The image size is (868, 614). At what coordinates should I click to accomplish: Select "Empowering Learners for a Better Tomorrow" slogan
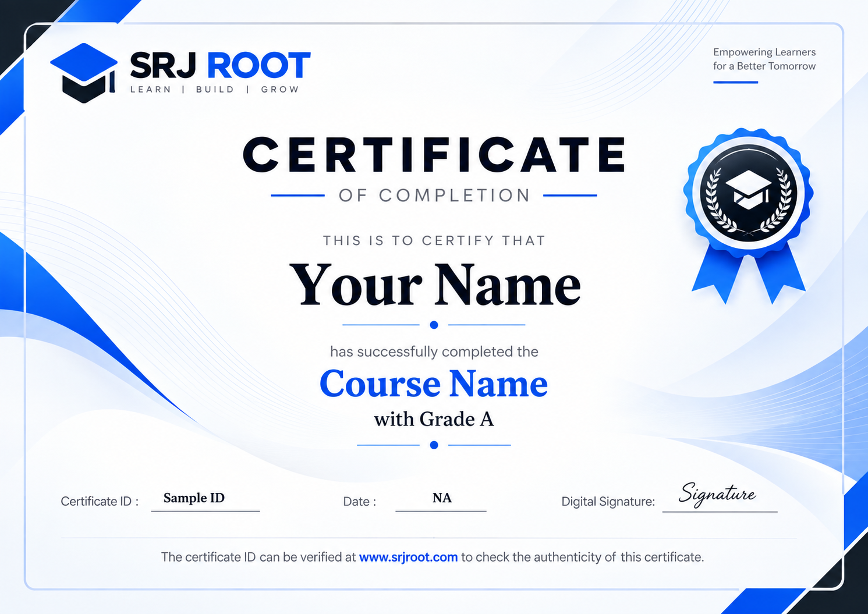(764, 59)
